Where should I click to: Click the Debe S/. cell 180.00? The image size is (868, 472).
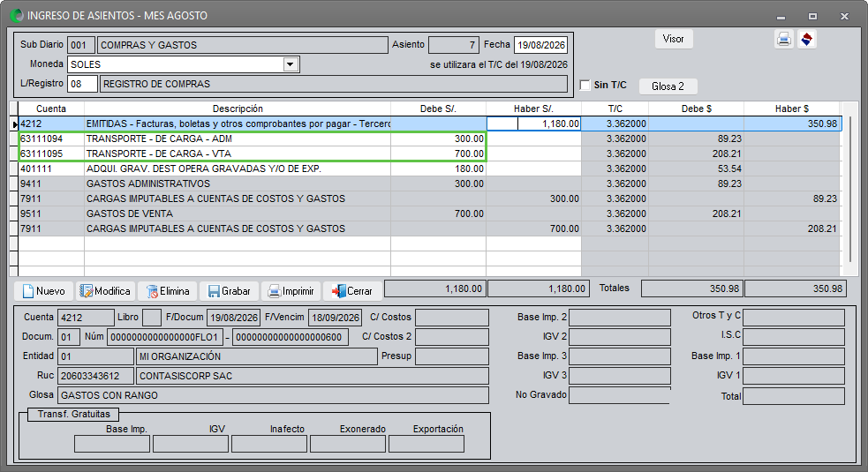439,169
